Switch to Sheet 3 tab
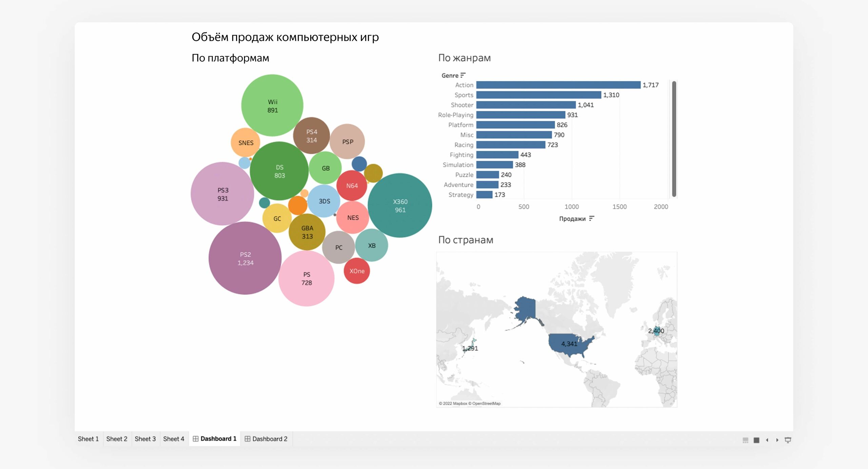868x469 pixels. pyautogui.click(x=145, y=439)
